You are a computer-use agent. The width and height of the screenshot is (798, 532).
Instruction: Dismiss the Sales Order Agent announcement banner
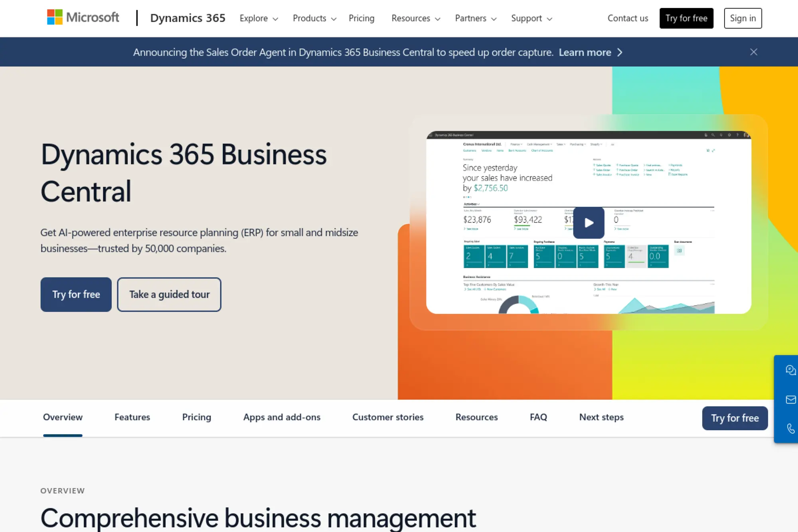753,52
